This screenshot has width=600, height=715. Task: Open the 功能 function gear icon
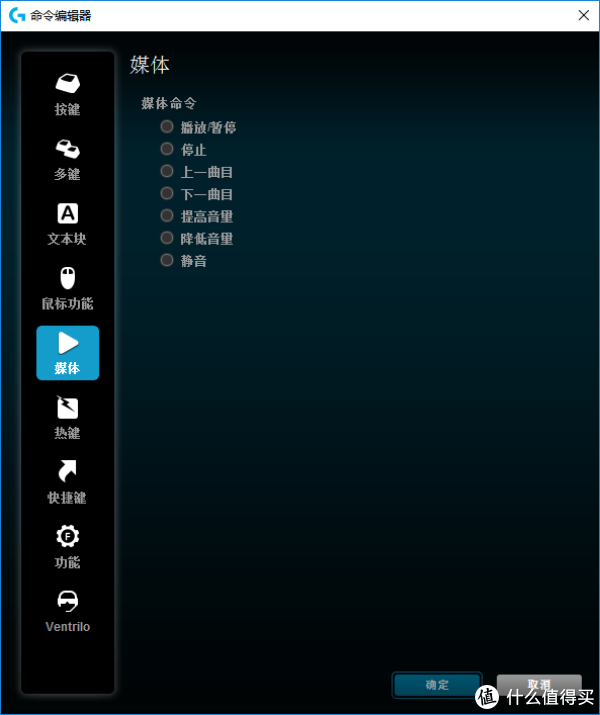(x=67, y=536)
